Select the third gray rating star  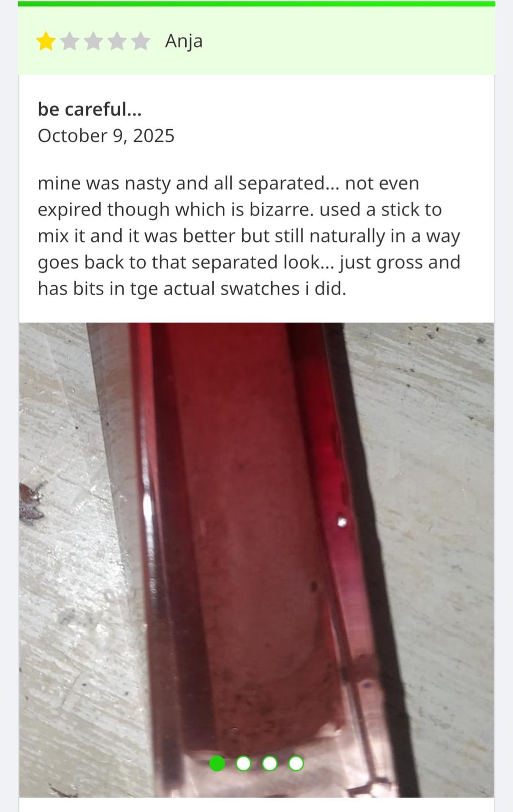[94, 41]
